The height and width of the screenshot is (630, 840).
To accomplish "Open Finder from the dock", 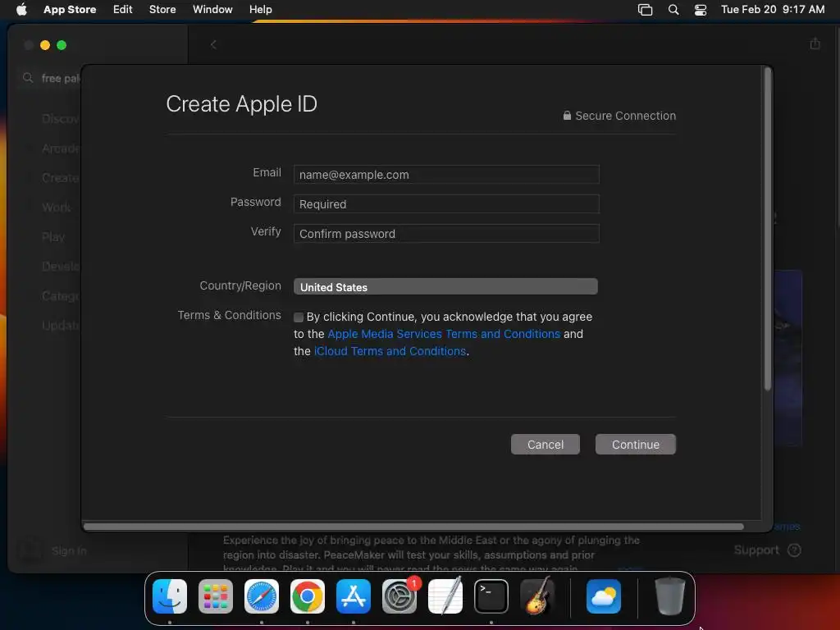I will click(170, 596).
